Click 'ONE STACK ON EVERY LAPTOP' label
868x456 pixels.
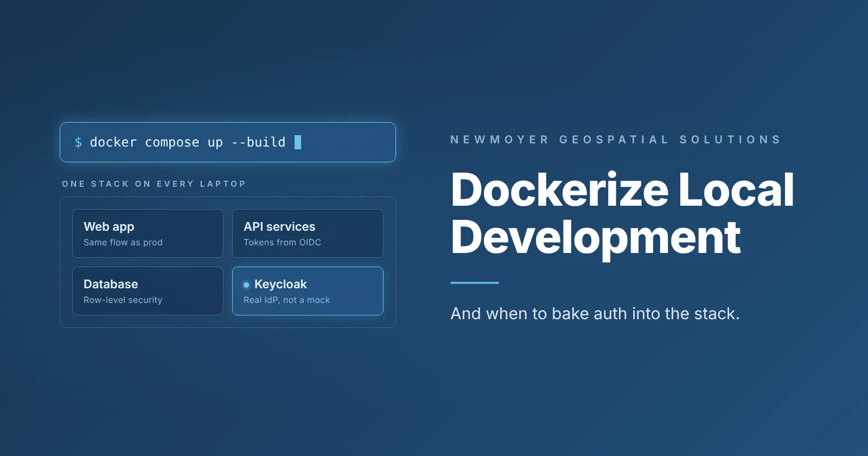[x=154, y=184]
